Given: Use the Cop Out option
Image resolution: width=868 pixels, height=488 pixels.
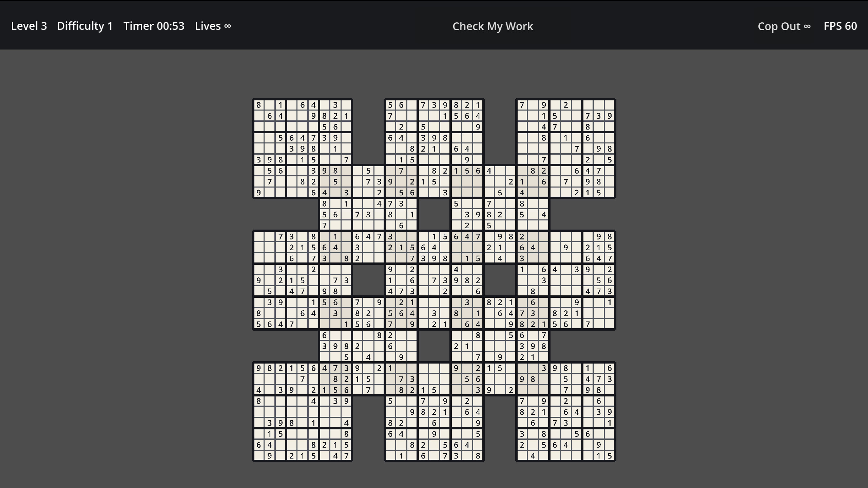Looking at the screenshot, I should tap(784, 26).
